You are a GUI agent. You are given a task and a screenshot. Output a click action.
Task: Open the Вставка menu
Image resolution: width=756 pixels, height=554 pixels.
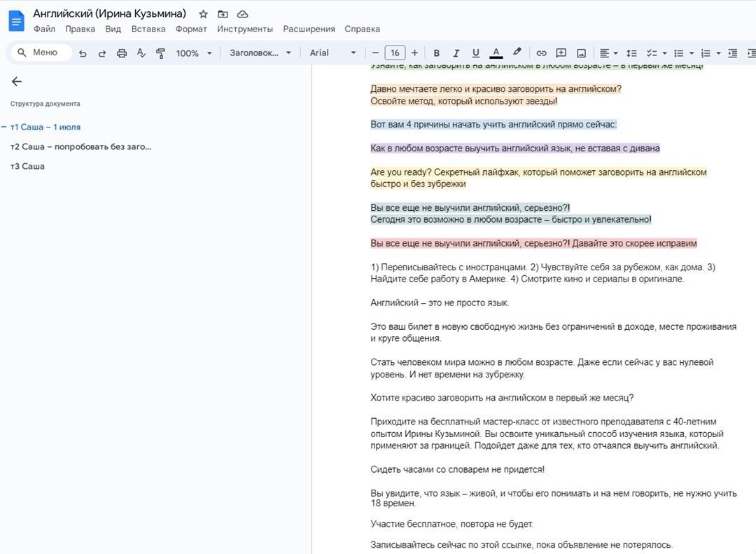click(148, 29)
